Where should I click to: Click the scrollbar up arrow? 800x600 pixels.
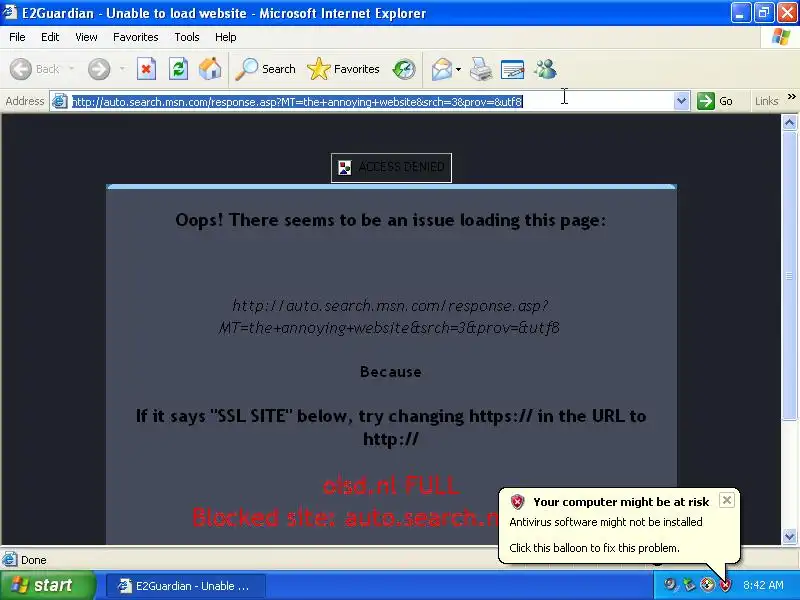(x=789, y=122)
